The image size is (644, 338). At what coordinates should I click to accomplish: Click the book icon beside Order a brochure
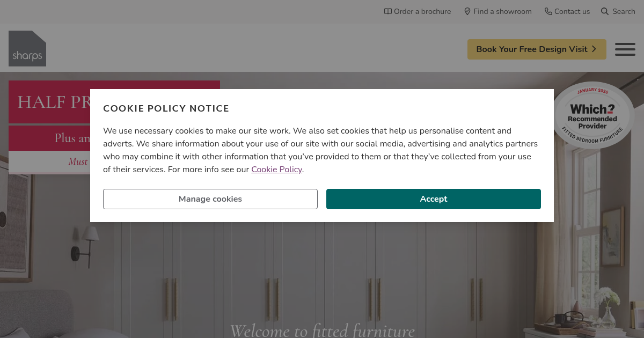(388, 11)
